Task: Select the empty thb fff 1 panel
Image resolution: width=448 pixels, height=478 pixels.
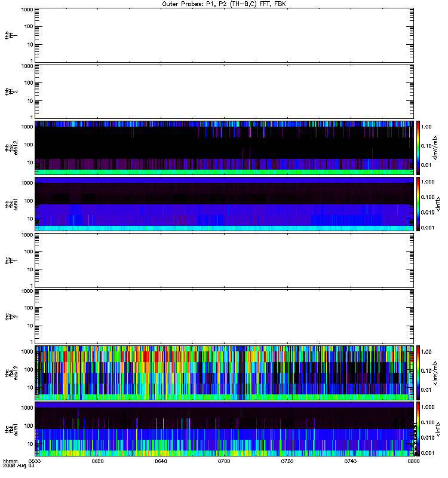Action: tap(224, 35)
